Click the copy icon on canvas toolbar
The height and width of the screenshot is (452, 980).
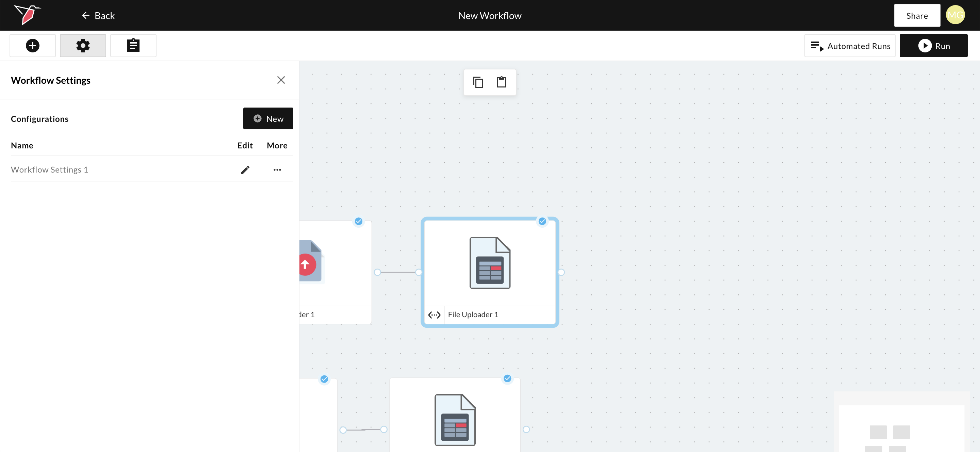point(478,82)
